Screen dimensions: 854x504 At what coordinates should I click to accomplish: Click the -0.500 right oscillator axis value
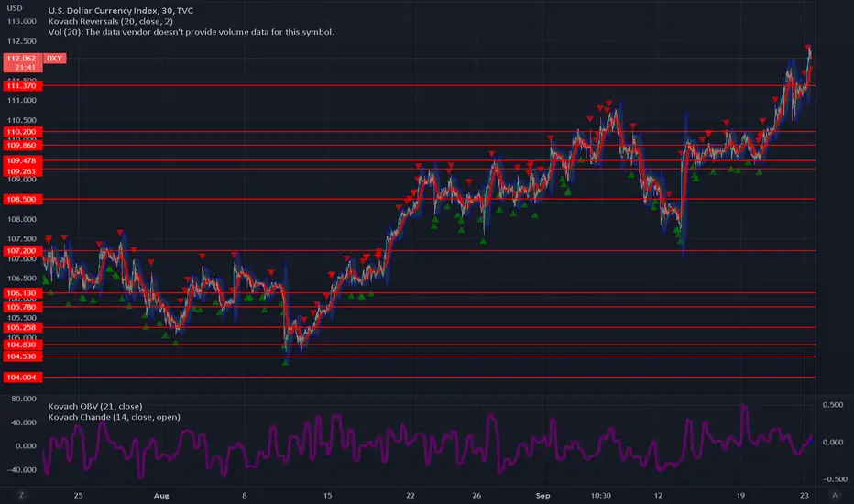[x=835, y=479]
